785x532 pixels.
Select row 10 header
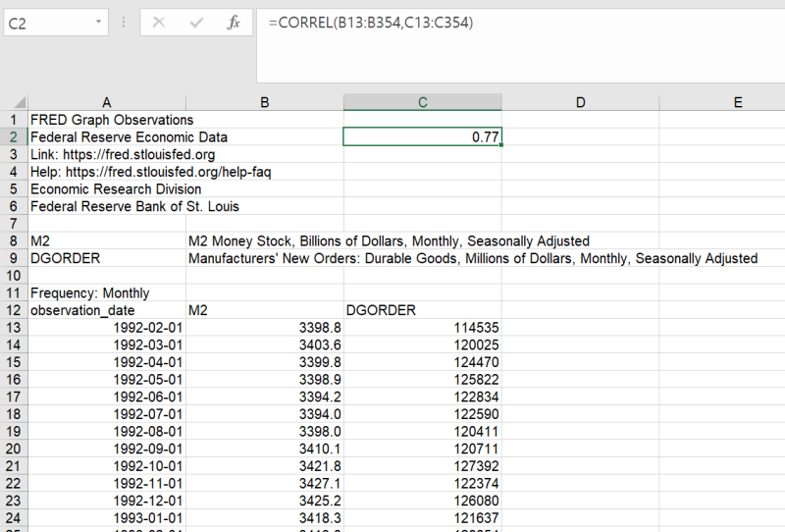(x=14, y=276)
